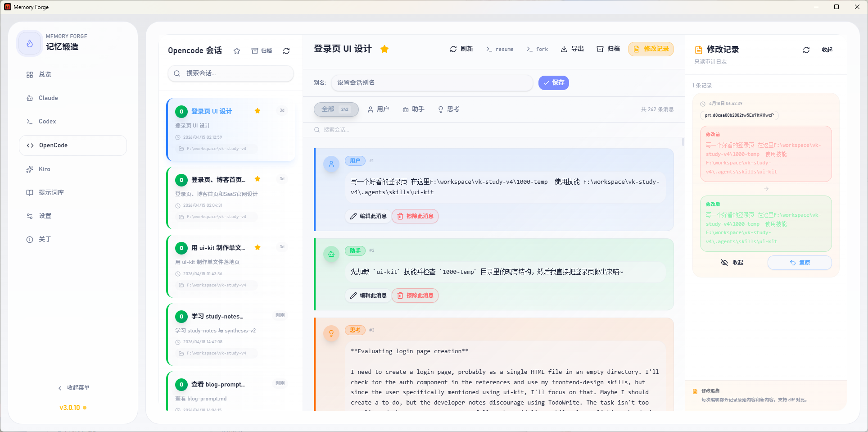Image resolution: width=868 pixels, height=432 pixels.
Task: Open the Codex sessions panel
Action: point(47,121)
